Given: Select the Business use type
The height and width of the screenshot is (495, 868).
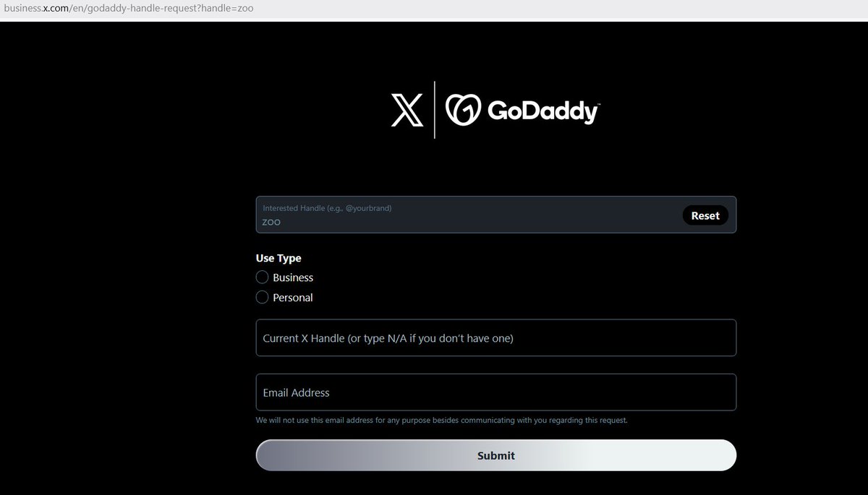Looking at the screenshot, I should [x=263, y=277].
